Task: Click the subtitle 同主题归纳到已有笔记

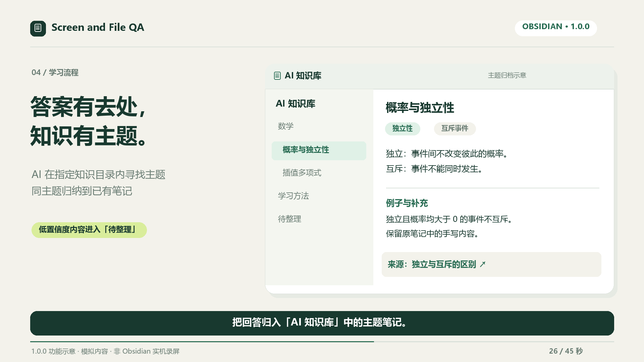Action: point(82,191)
